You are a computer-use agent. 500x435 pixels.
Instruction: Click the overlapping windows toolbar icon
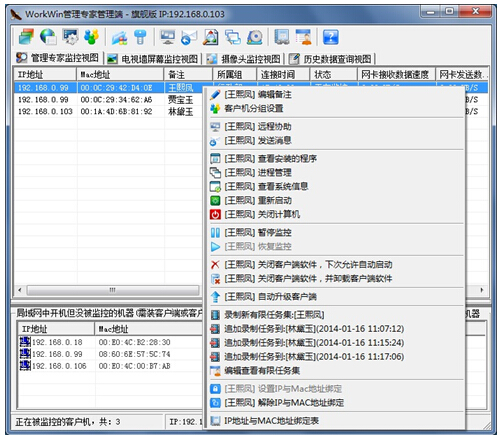(233, 37)
